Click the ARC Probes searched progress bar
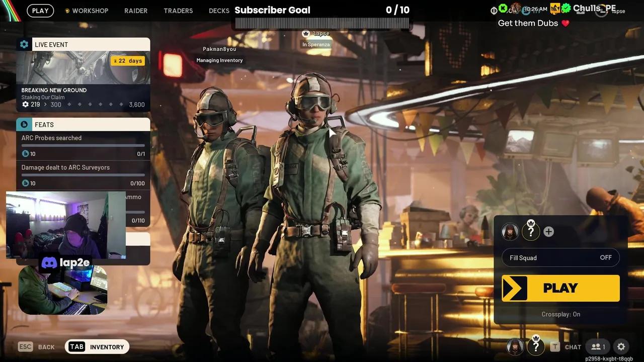The width and height of the screenshot is (644, 362). click(x=83, y=145)
